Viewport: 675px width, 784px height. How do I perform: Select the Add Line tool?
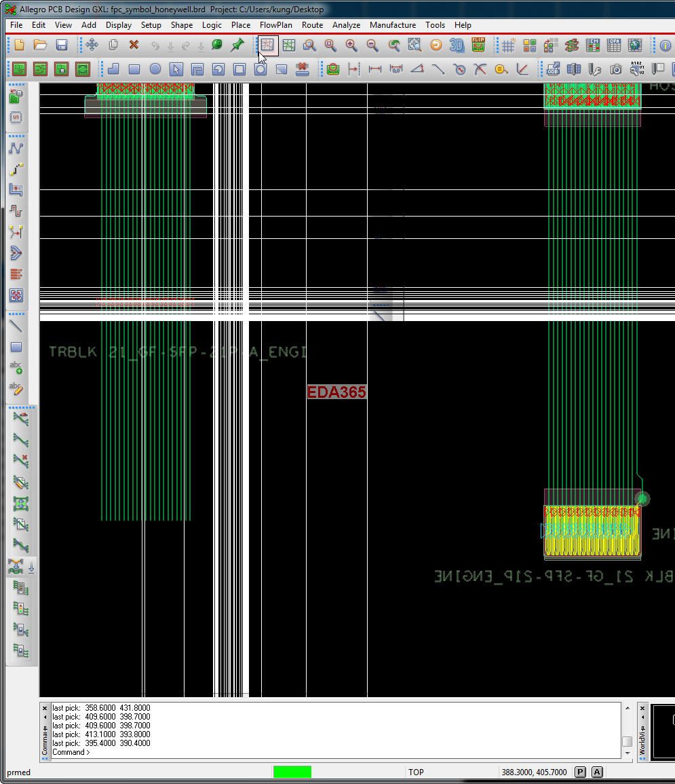[x=16, y=326]
